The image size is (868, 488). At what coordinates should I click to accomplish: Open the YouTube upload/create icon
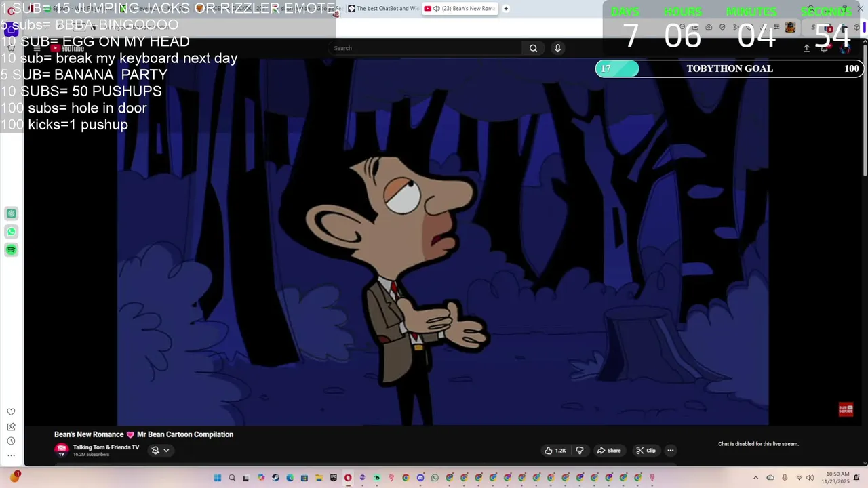coord(806,48)
